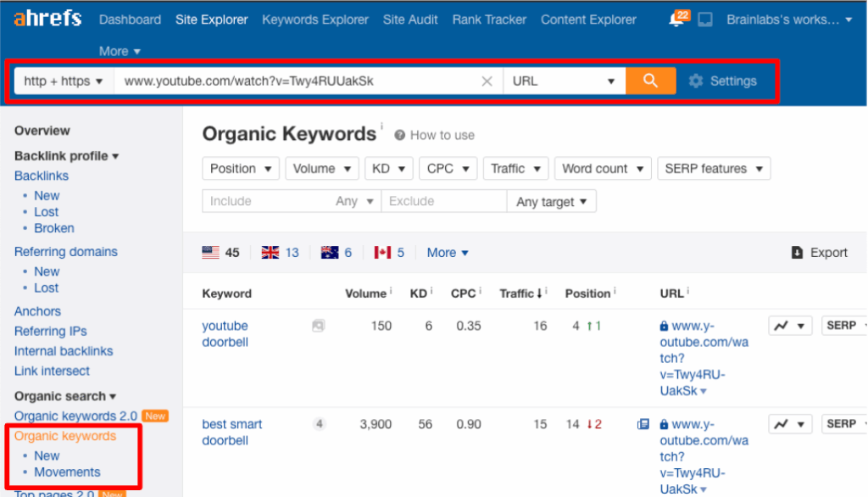868x497 pixels.
Task: Click the How to use link
Action: pyautogui.click(x=442, y=135)
